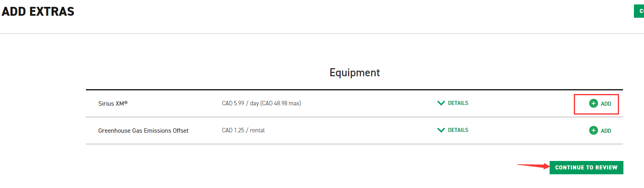The height and width of the screenshot is (188, 644).
Task: Click the plus icon for Greenhouse Gas Offset
Action: (593, 130)
